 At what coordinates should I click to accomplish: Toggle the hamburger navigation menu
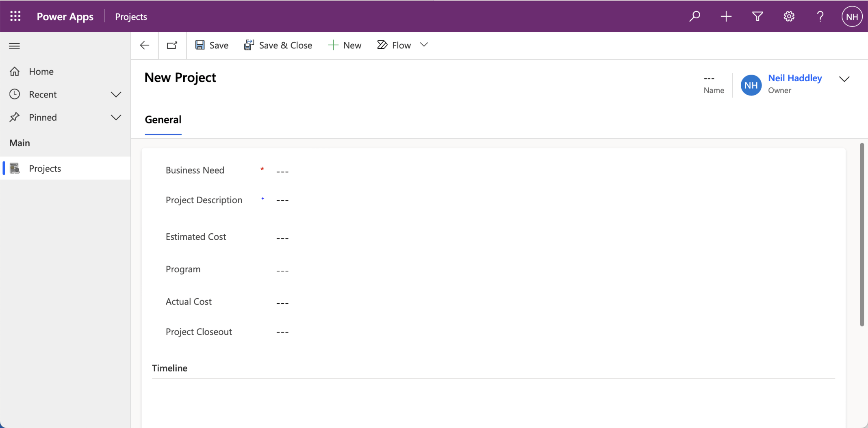tap(15, 46)
